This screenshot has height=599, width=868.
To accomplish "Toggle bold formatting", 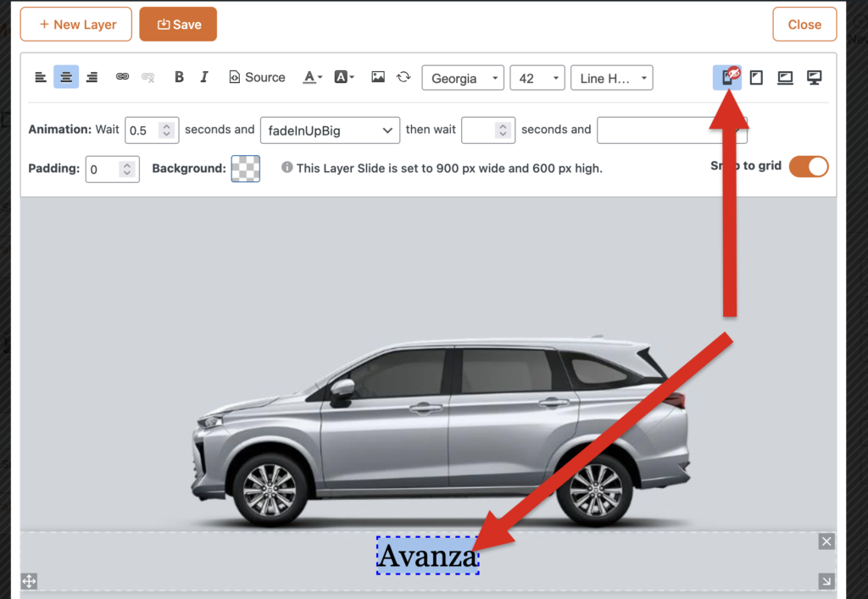I will (179, 77).
